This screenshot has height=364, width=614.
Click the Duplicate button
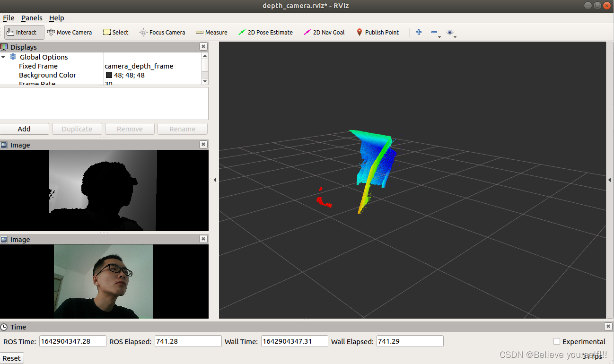(77, 129)
